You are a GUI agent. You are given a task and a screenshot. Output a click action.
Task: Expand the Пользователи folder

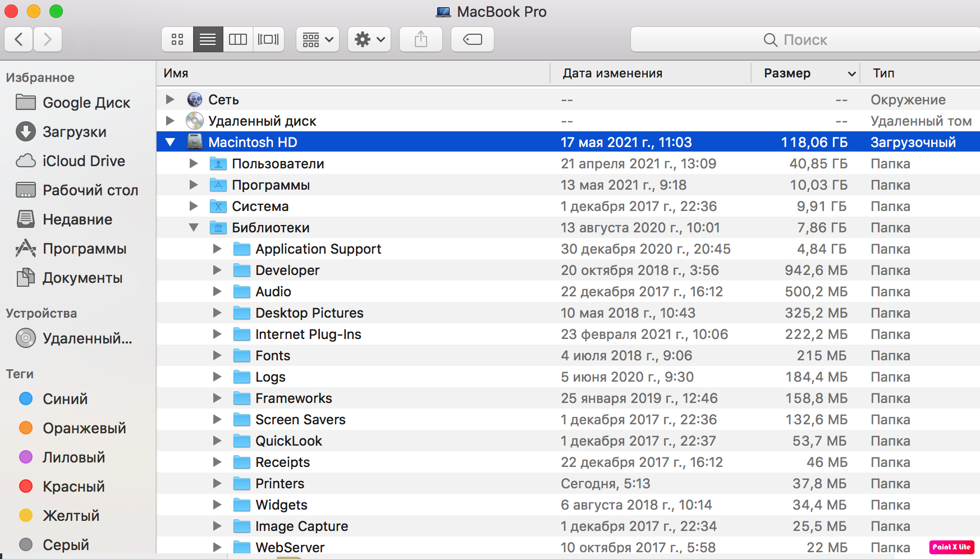pos(194,163)
